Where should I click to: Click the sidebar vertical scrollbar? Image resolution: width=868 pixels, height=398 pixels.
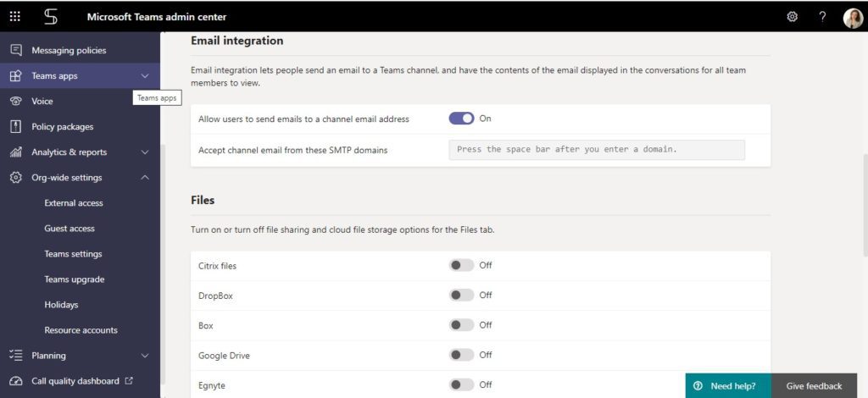(x=162, y=264)
